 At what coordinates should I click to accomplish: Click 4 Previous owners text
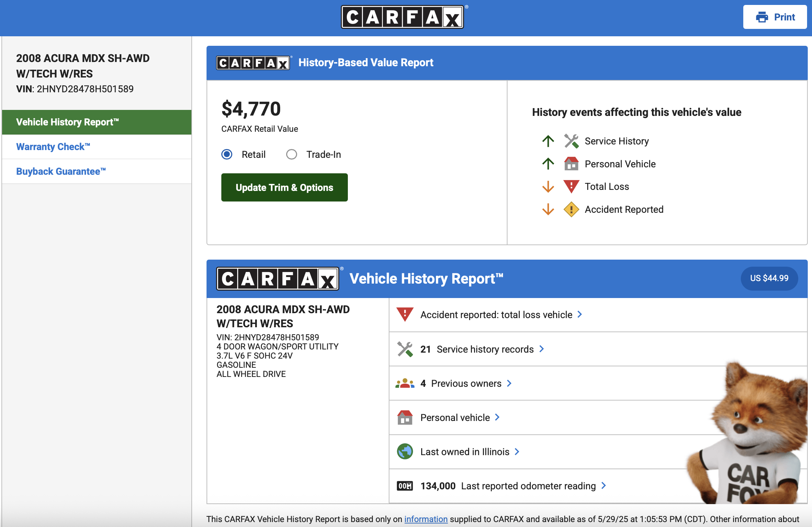coord(461,383)
